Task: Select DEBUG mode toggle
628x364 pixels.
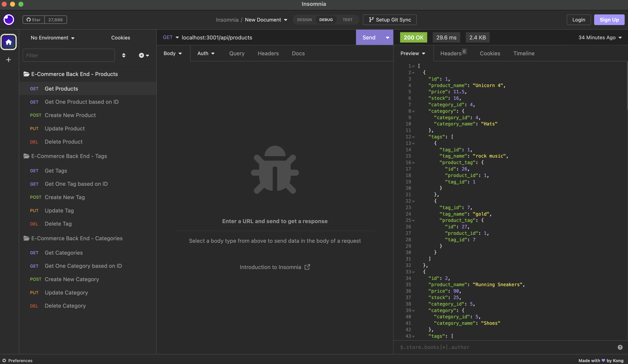Action: pos(326,20)
